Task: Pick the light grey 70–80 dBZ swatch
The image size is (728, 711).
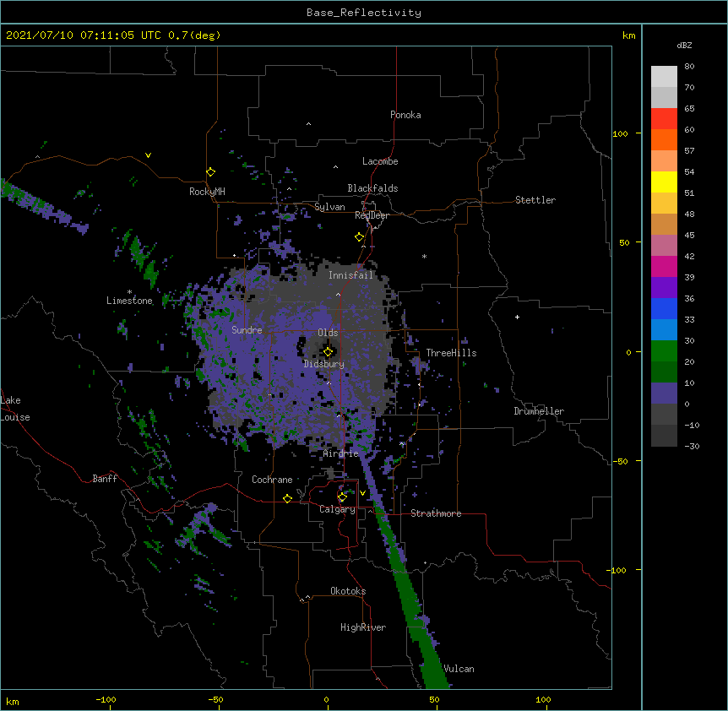Action: point(664,76)
